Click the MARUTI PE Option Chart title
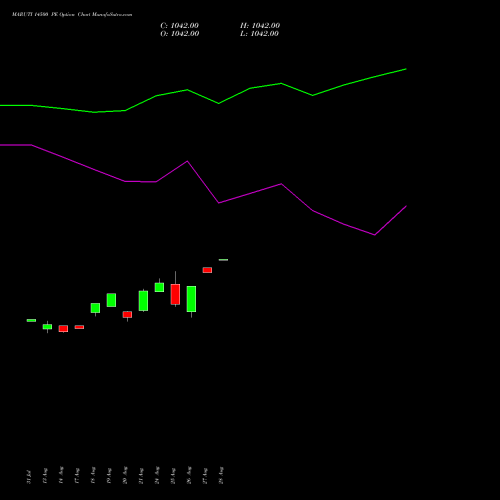 coord(72,15)
